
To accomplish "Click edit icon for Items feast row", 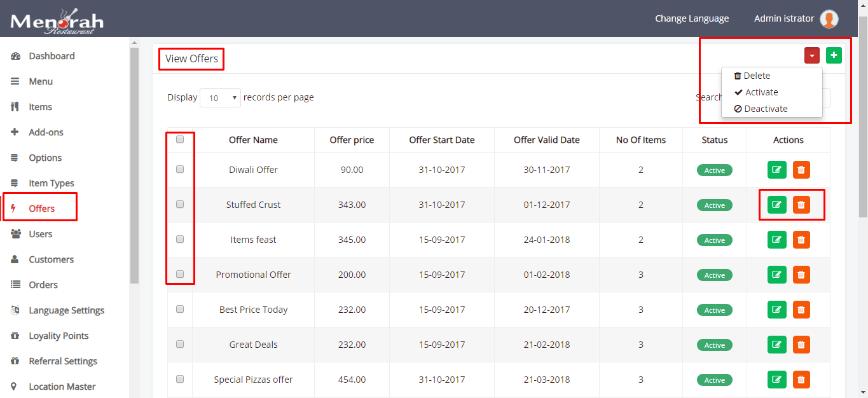I will [776, 240].
